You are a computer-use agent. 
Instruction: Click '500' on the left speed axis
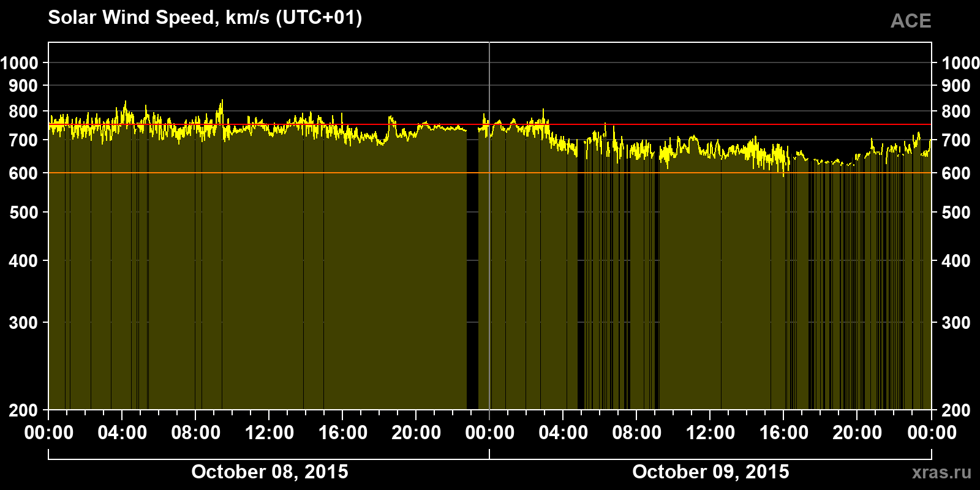(23, 213)
